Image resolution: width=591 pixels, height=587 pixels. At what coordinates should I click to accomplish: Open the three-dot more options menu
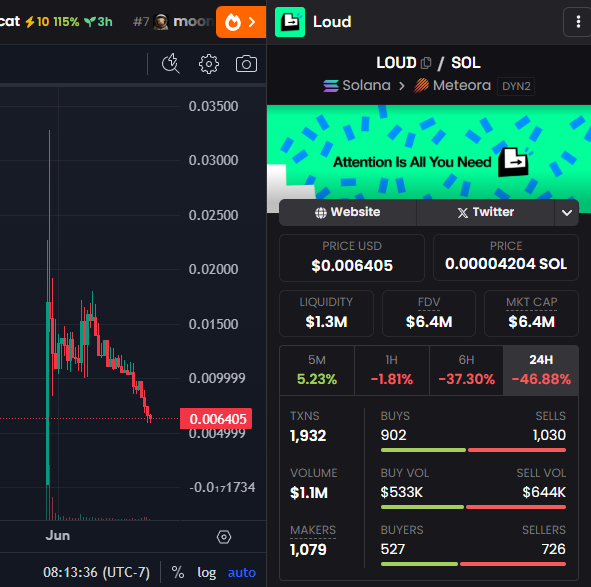578,22
